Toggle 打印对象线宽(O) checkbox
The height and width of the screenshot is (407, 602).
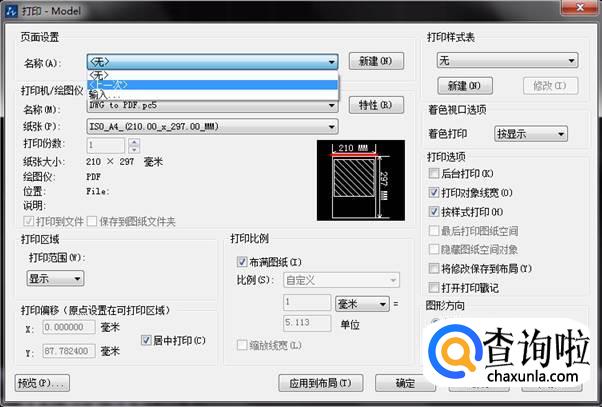pyautogui.click(x=434, y=192)
